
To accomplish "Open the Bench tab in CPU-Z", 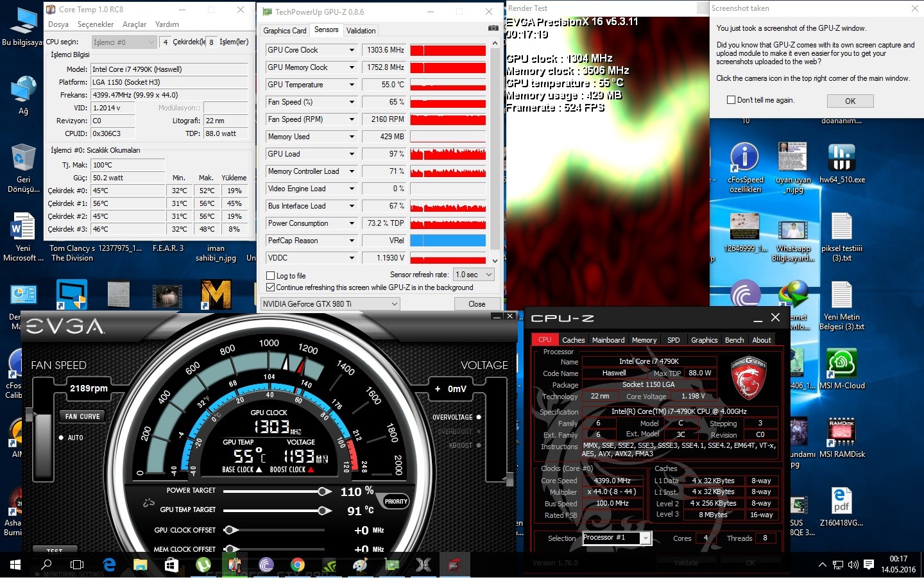I will point(734,340).
